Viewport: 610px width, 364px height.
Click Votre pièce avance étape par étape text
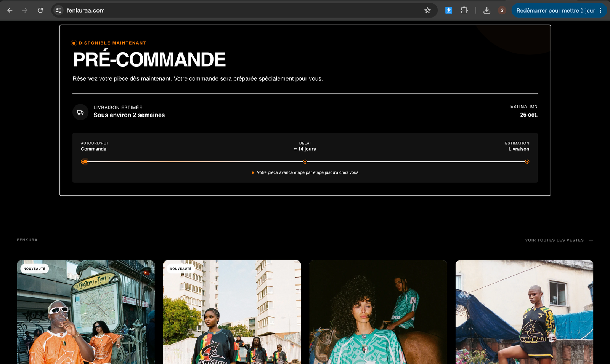coord(308,172)
